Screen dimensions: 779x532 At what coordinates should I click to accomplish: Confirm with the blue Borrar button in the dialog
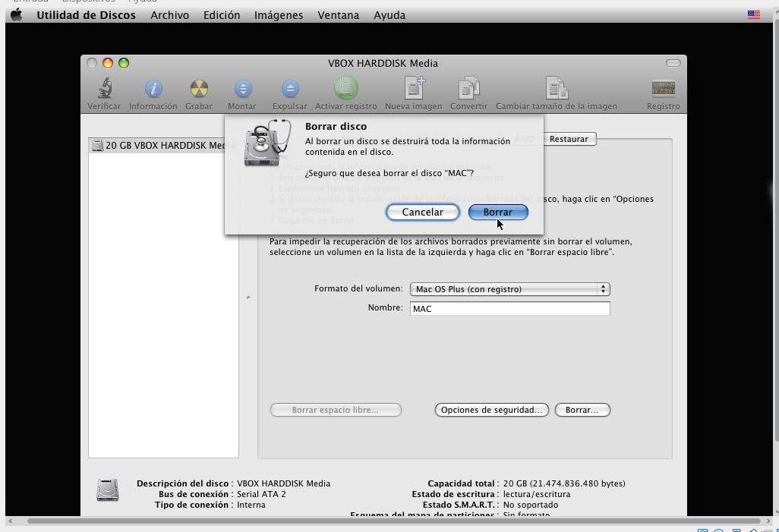click(x=498, y=212)
